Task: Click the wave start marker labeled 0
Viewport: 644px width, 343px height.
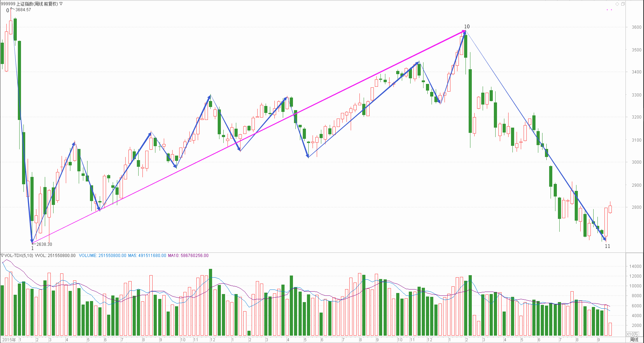Action: click(x=8, y=10)
